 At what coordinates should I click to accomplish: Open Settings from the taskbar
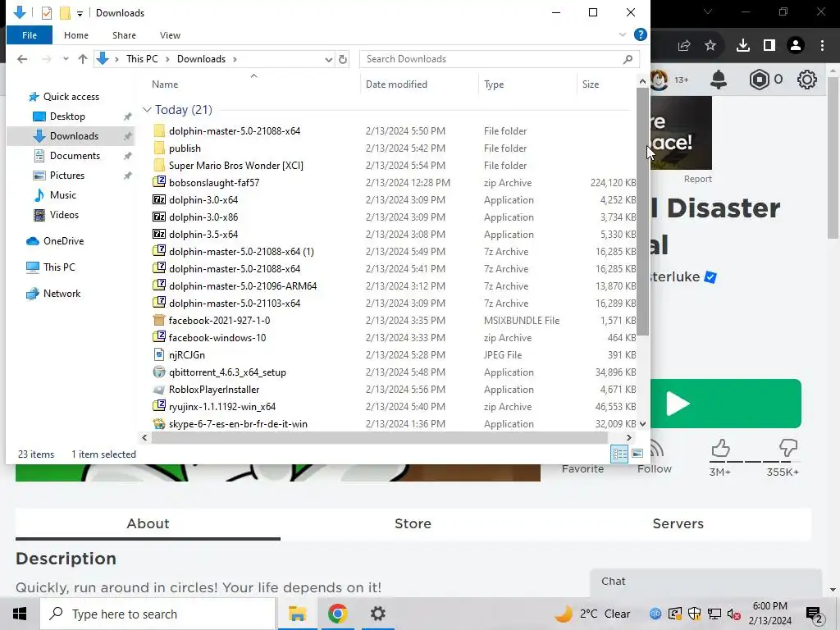[x=378, y=614]
